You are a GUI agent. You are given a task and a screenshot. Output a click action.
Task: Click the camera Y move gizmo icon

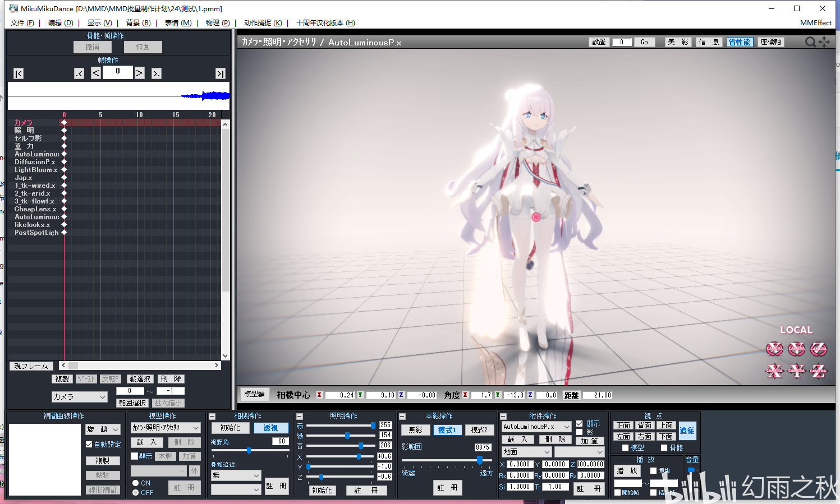tap(796, 370)
